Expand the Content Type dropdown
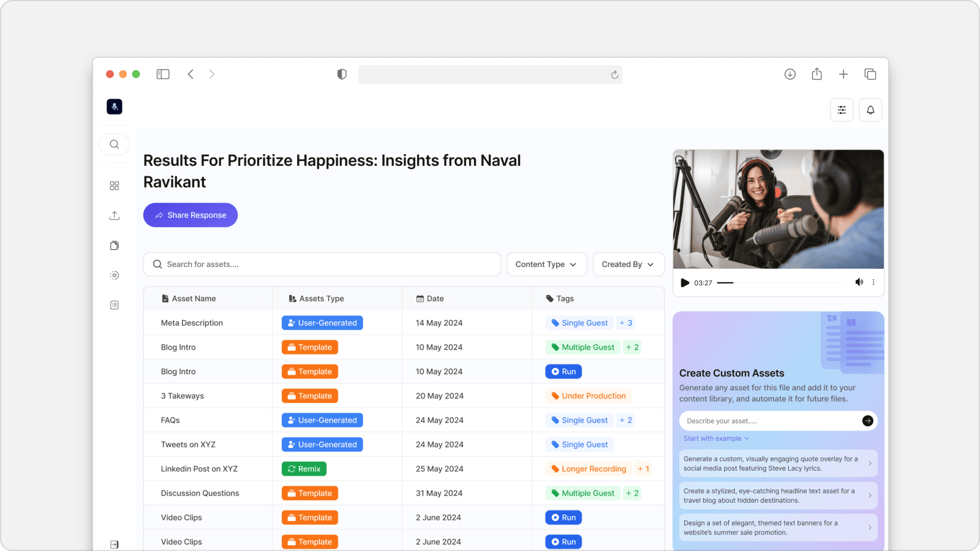Screen dimensions: 980x551 pyautogui.click(x=546, y=264)
